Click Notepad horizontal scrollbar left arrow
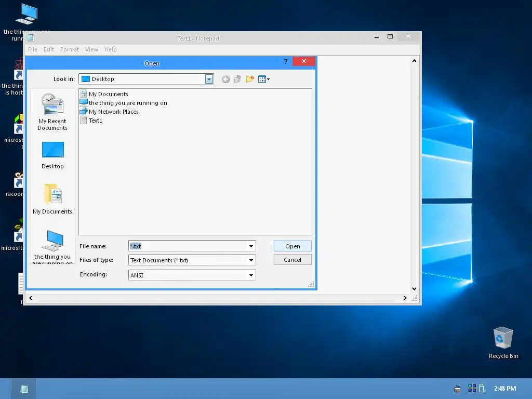The width and height of the screenshot is (532, 399). click(31, 298)
